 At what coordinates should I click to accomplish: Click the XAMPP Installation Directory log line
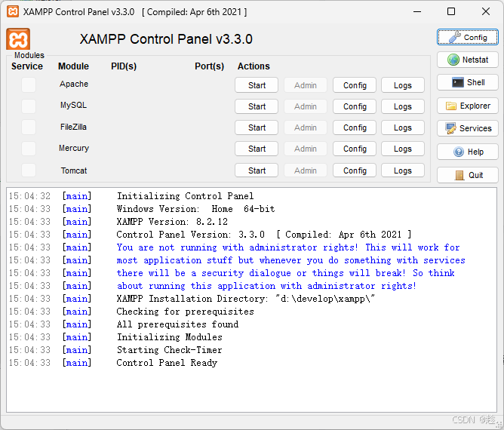(245, 299)
